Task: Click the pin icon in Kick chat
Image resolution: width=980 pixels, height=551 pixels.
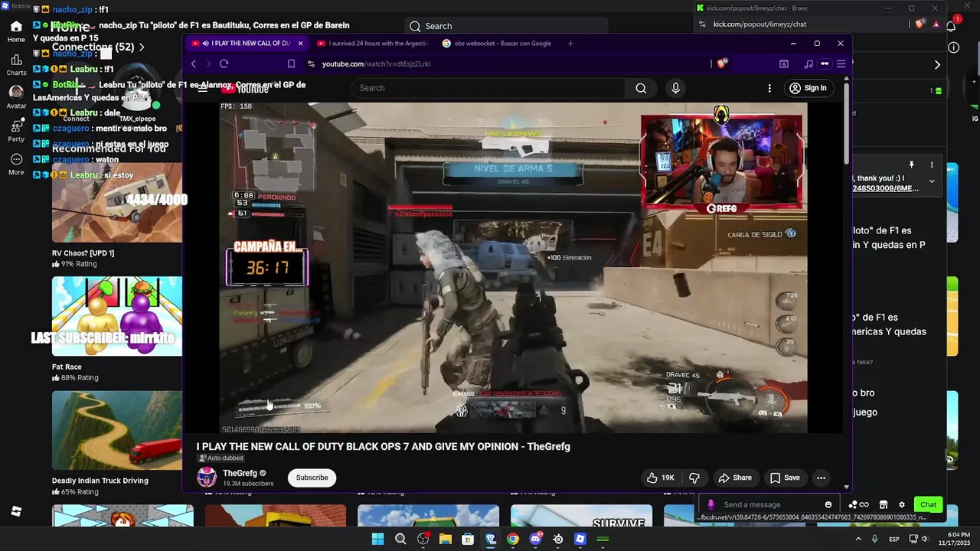Action: [x=911, y=165]
